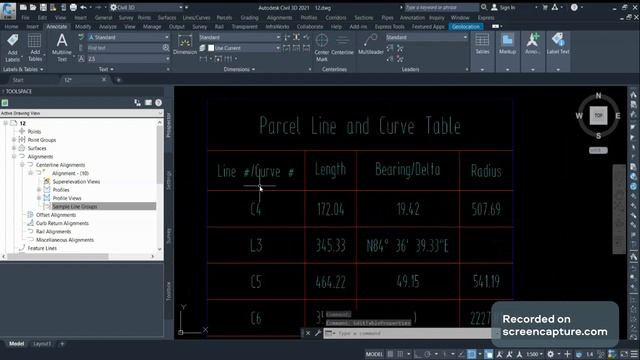Click the find text search icon
The image size is (640, 360).
pyautogui.click(x=166, y=48)
